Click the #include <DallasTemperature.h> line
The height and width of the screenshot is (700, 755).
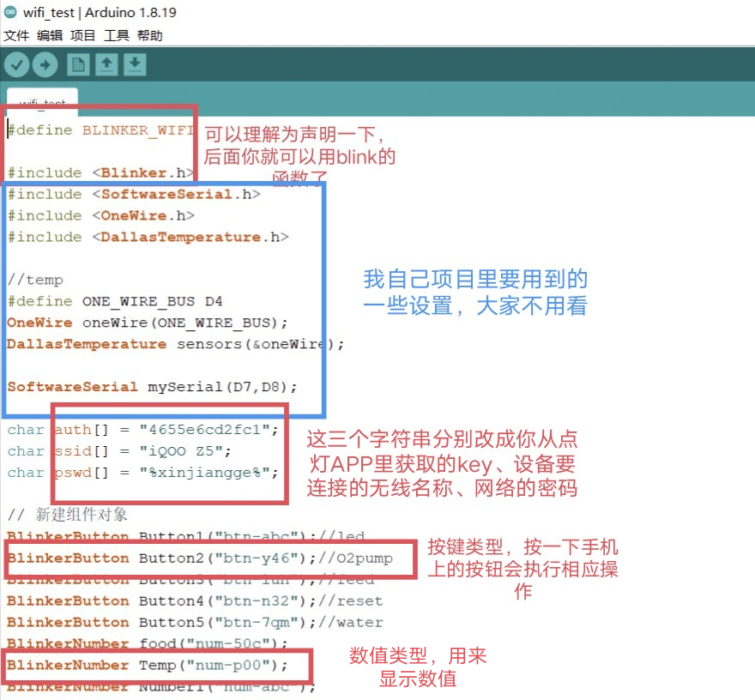[148, 238]
